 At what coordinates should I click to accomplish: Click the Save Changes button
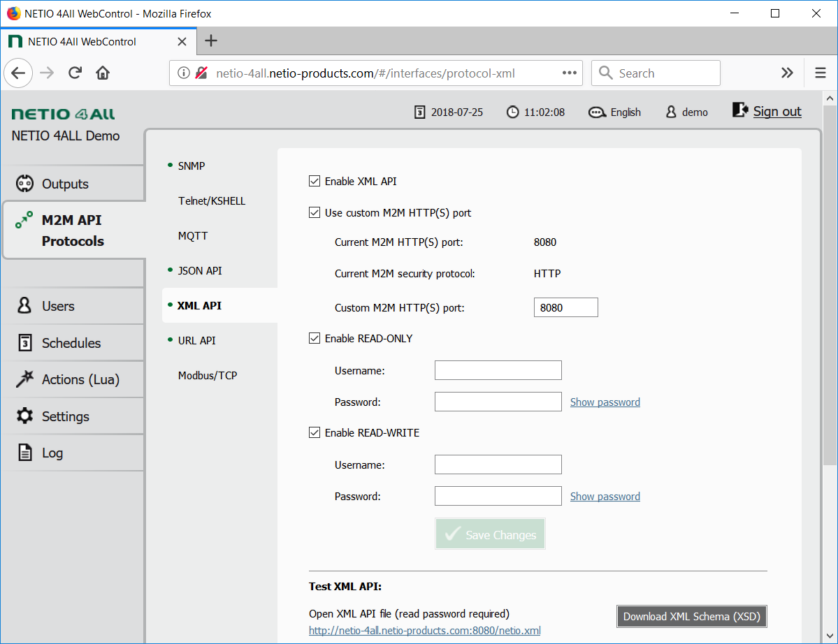point(490,534)
